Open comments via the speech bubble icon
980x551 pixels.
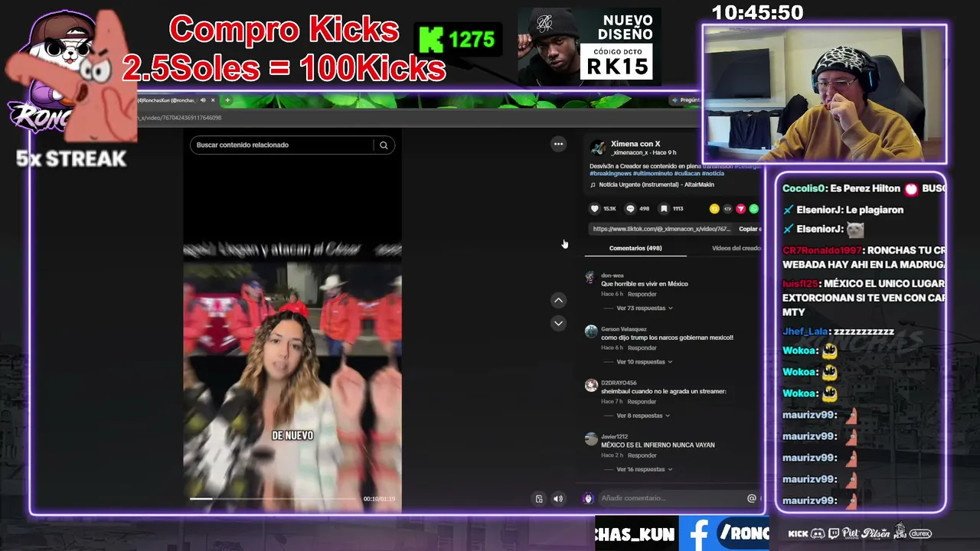click(x=630, y=208)
